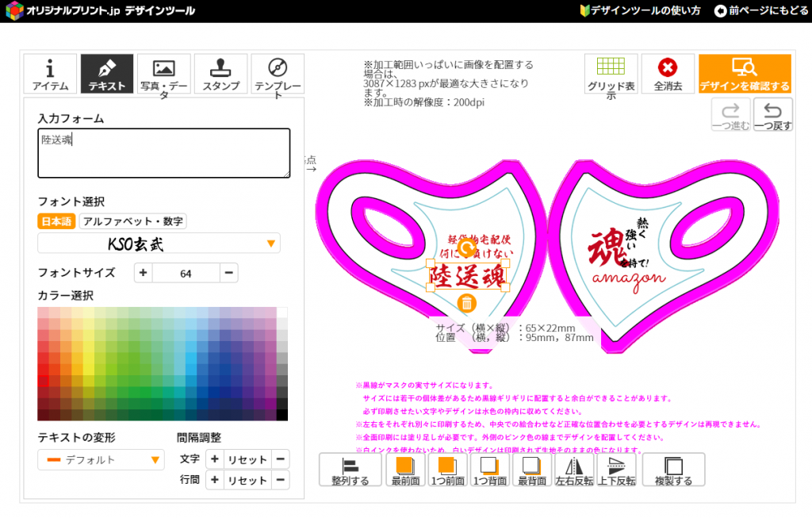
Task: Click デザインを確認する button
Action: 745,74
